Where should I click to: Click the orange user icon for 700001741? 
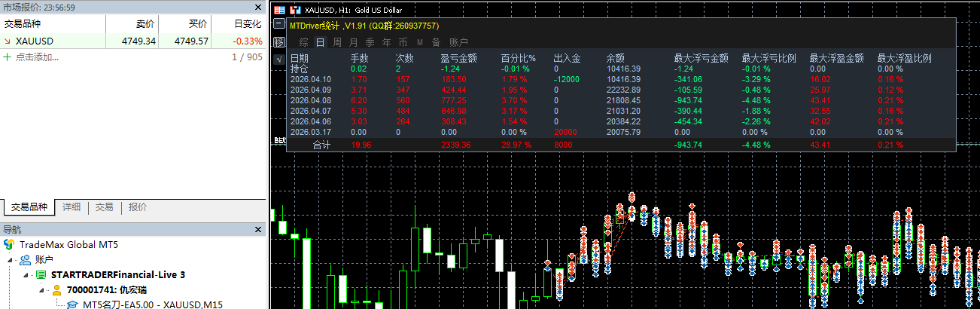tap(56, 289)
